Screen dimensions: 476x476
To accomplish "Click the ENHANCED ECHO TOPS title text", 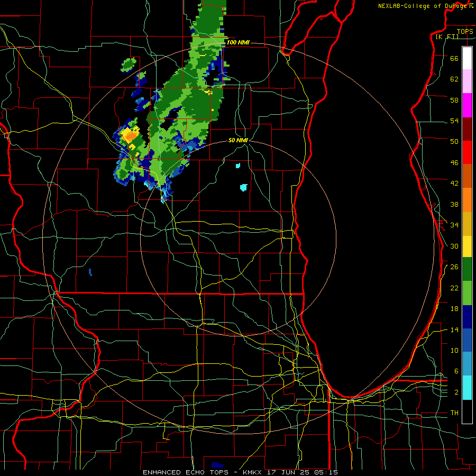I will coord(186,472).
